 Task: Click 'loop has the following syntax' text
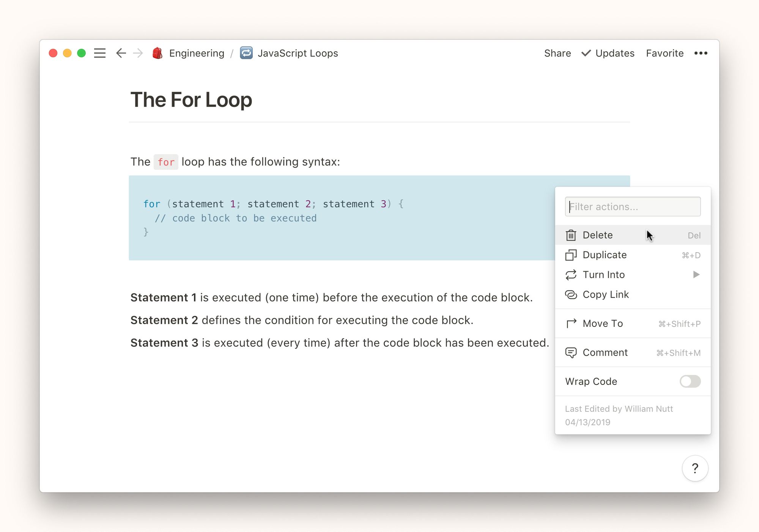pos(261,162)
